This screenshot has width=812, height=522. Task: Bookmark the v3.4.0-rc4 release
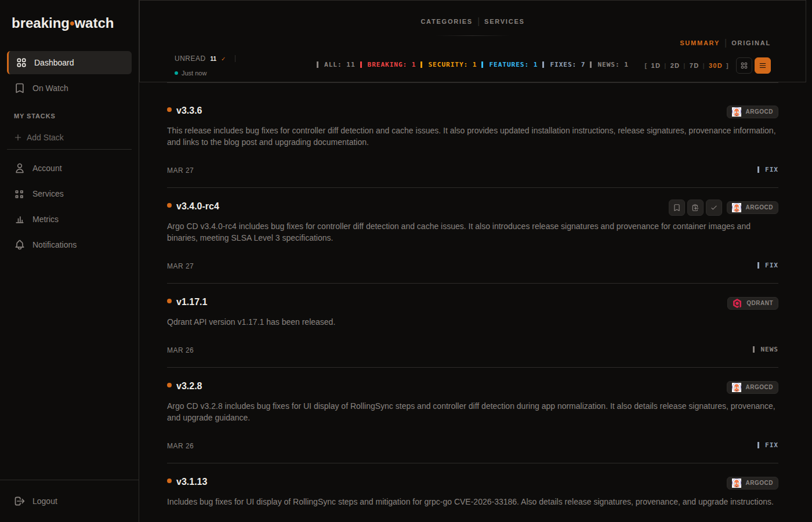(x=677, y=208)
